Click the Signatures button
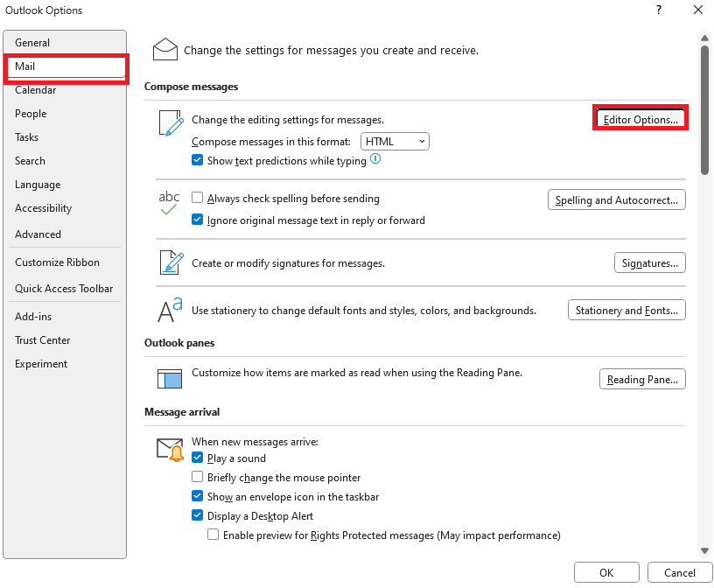 pos(650,262)
